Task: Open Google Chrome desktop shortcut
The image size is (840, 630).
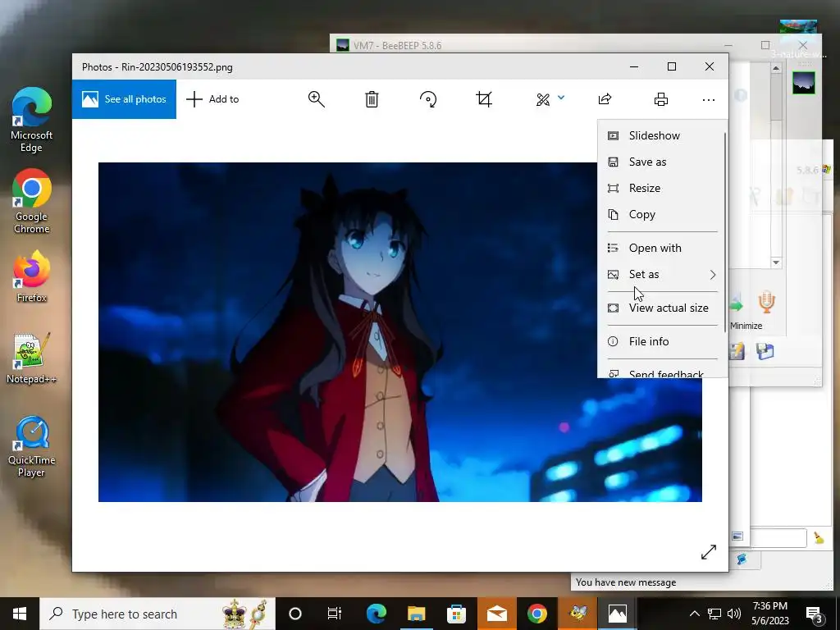Action: coord(32,202)
